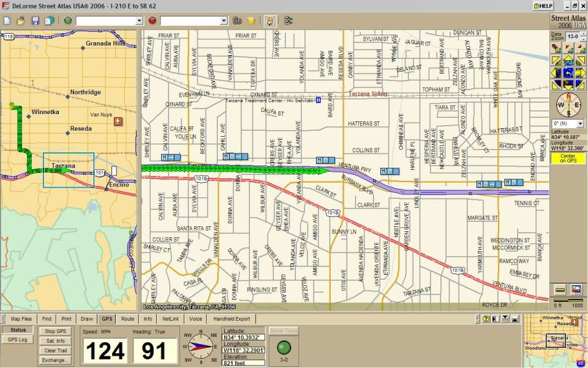Click the yellow circle toolbar button
This screenshot has width=588, height=368.
click(x=251, y=21)
